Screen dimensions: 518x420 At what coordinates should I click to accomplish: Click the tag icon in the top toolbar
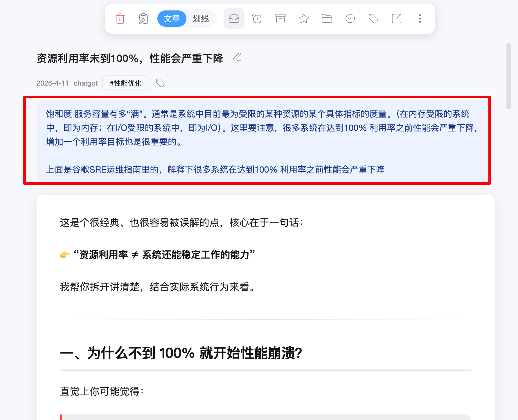(x=373, y=19)
